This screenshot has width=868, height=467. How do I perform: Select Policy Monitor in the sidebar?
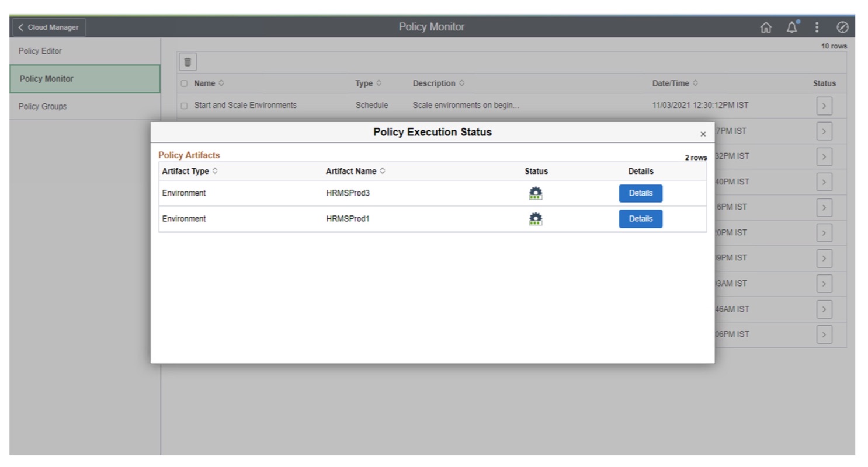pyautogui.click(x=85, y=79)
